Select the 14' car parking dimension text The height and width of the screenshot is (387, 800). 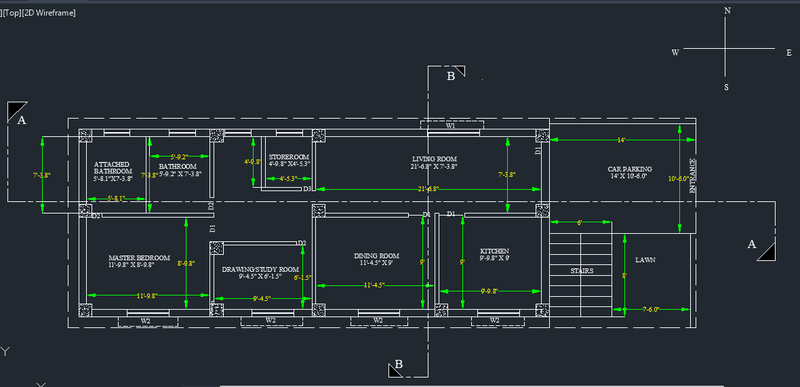pos(621,140)
